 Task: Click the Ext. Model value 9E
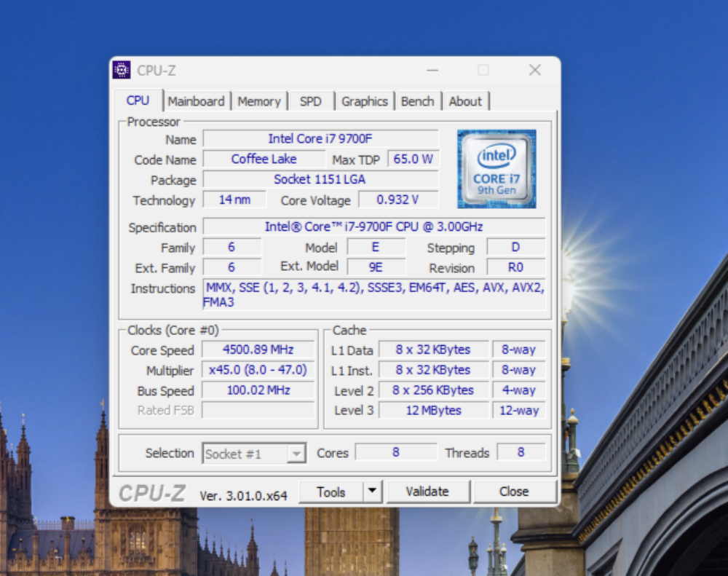click(x=376, y=267)
